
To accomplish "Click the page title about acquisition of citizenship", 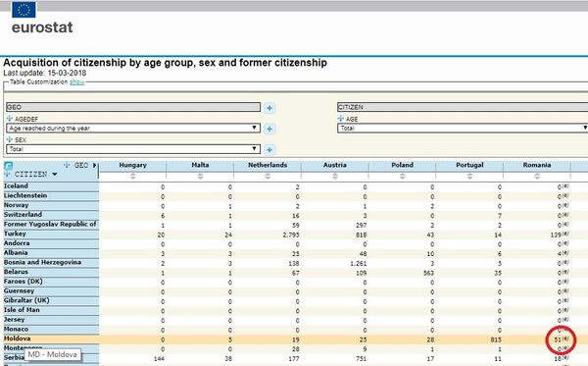I will click(x=165, y=63).
